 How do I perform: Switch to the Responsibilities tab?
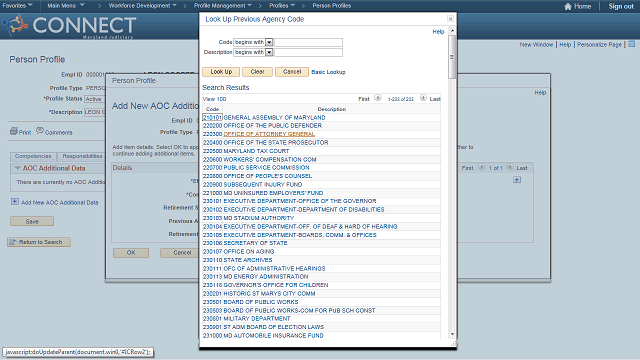(x=82, y=156)
